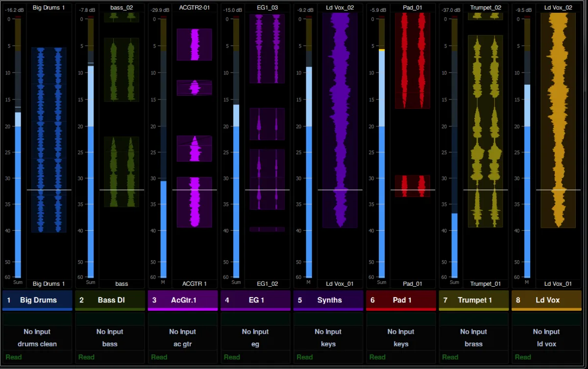Screen dimensions: 588x369
Task: Change Read automation mode on EG 1
Action: (232, 357)
